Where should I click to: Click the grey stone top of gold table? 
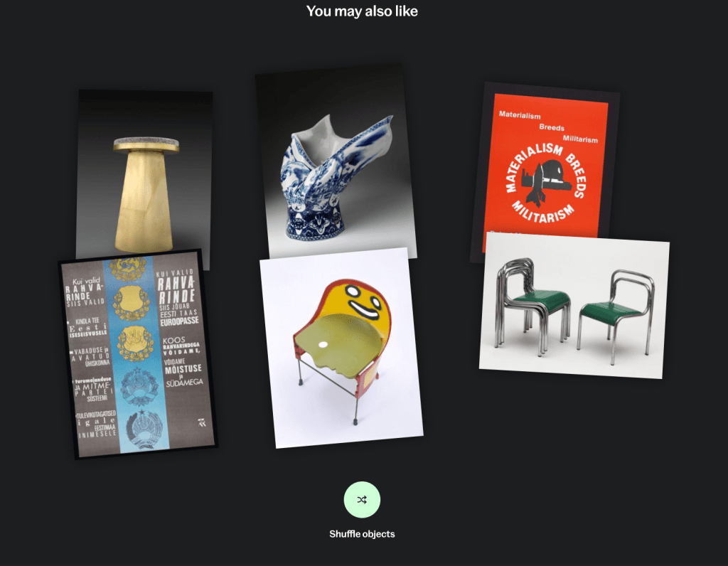point(146,141)
